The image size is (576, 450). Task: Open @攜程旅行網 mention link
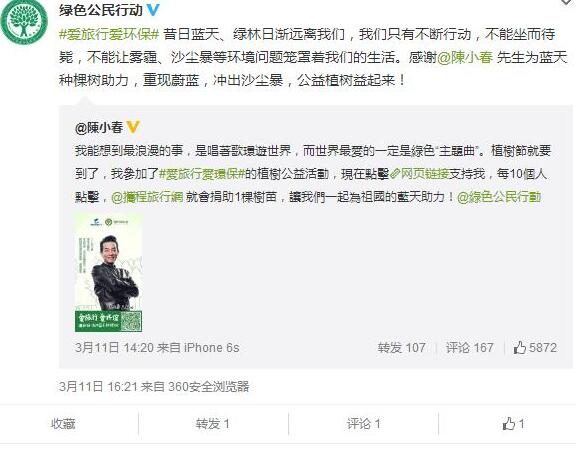pyautogui.click(x=147, y=197)
